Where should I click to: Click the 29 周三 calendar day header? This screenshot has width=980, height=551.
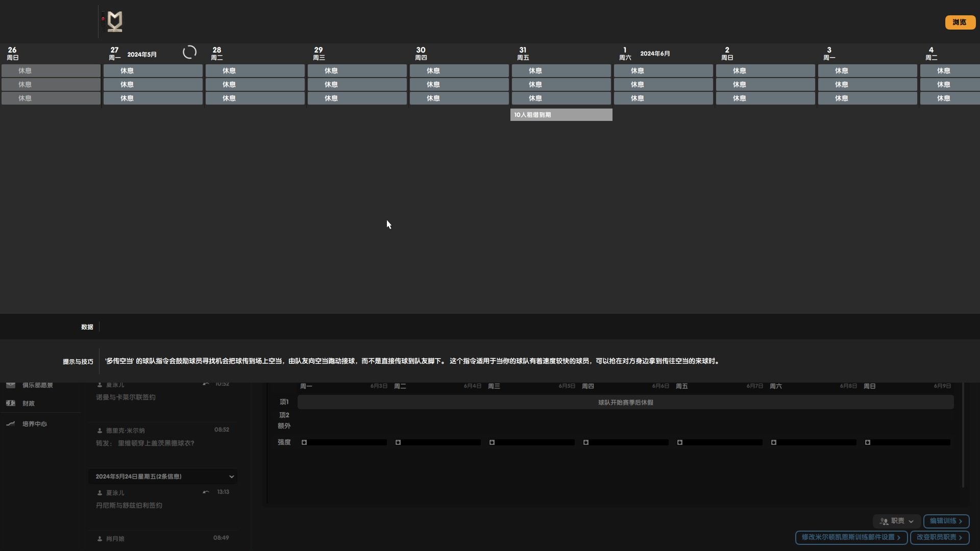[x=319, y=53]
